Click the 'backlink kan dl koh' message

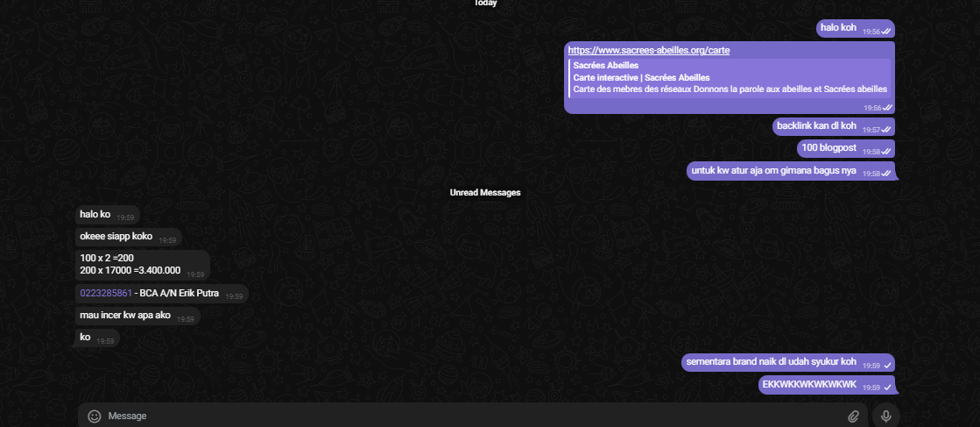click(816, 126)
